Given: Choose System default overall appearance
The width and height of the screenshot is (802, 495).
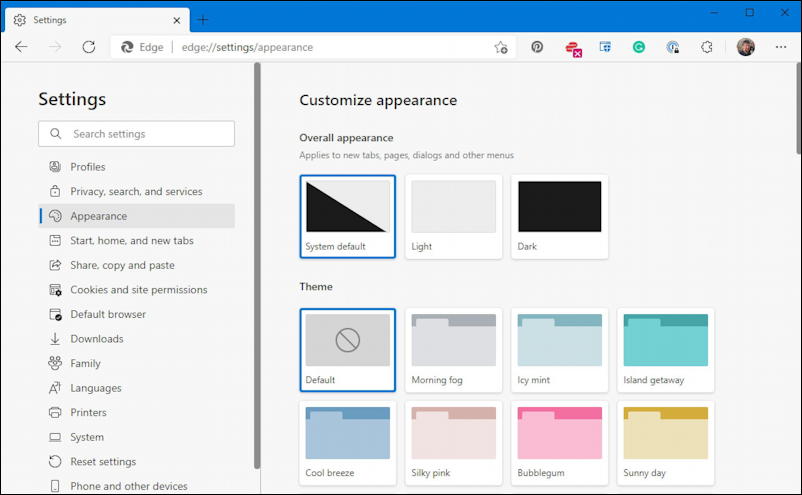Looking at the screenshot, I should (x=347, y=216).
